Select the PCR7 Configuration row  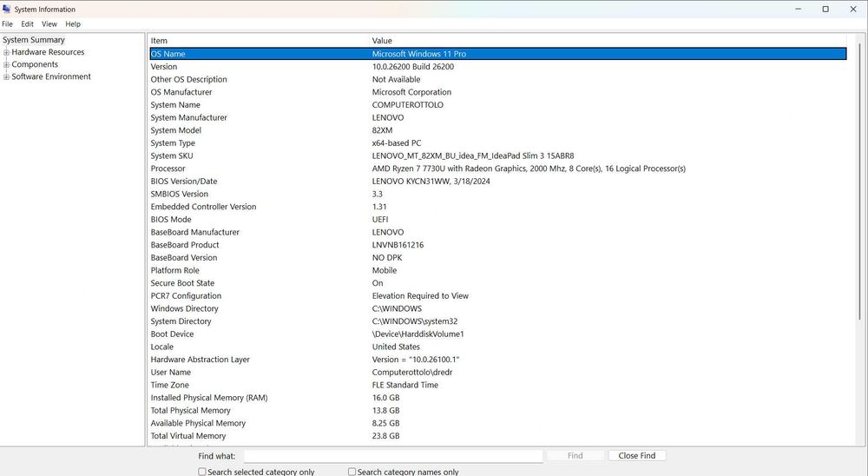[x=498, y=296]
